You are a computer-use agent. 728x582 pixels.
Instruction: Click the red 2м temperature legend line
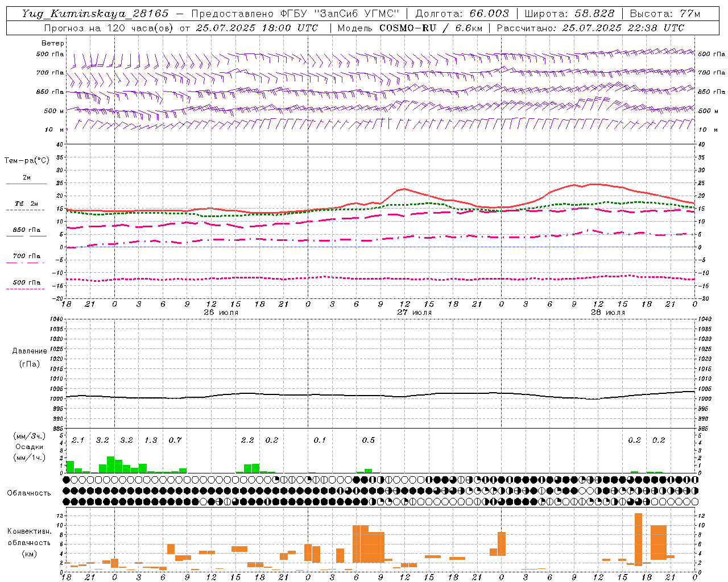pos(26,184)
